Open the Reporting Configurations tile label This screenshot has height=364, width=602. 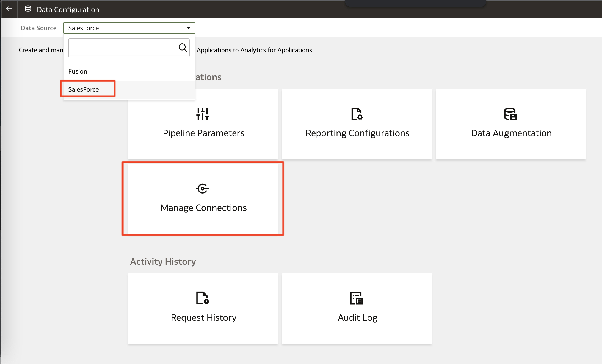pyautogui.click(x=357, y=133)
